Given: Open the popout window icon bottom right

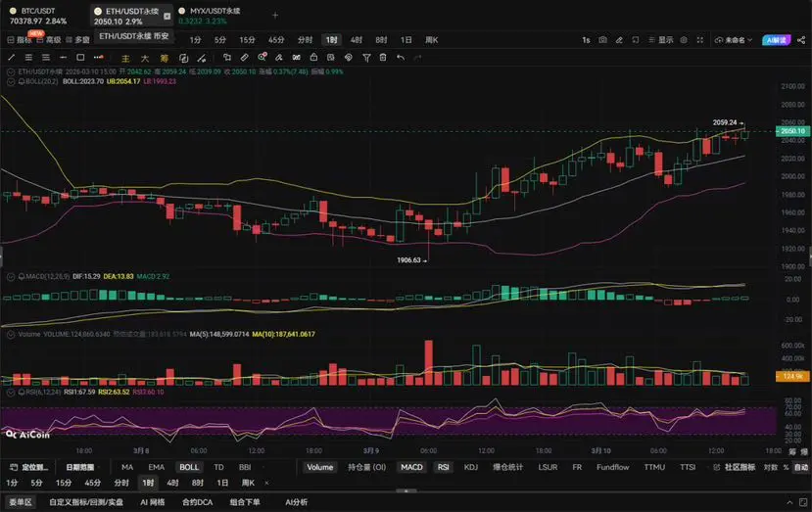Looking at the screenshot, I should 803,502.
